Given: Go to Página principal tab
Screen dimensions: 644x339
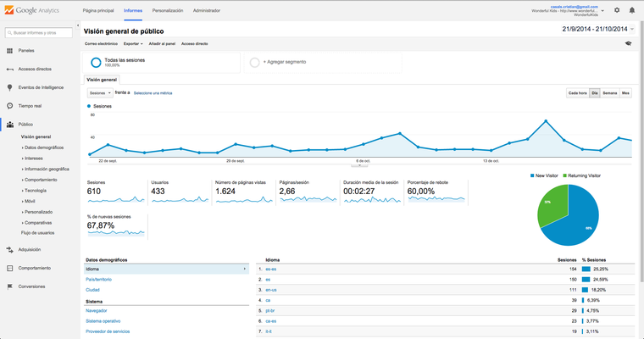Looking at the screenshot, I should click(x=98, y=11).
